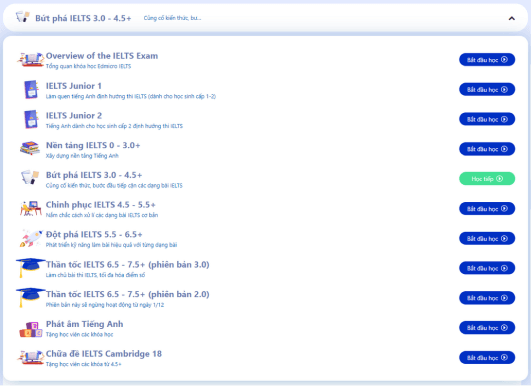Screen dimensions: 531x386
Task: Start the IELTS Junior 1 course button
Action: 487,89
